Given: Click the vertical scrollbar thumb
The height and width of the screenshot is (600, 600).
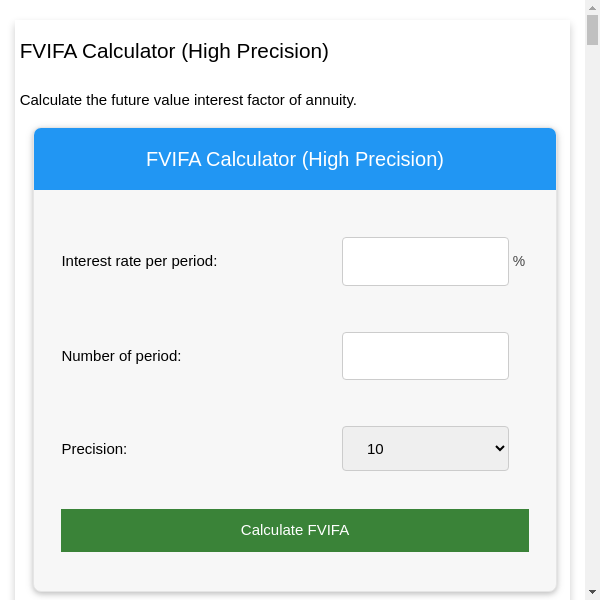Looking at the screenshot, I should [x=592, y=30].
